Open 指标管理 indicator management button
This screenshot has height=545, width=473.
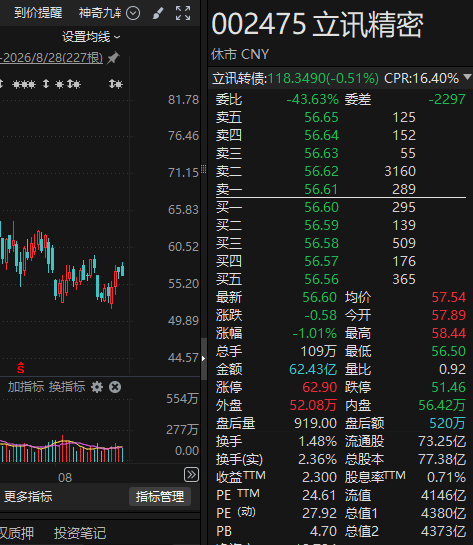(160, 497)
